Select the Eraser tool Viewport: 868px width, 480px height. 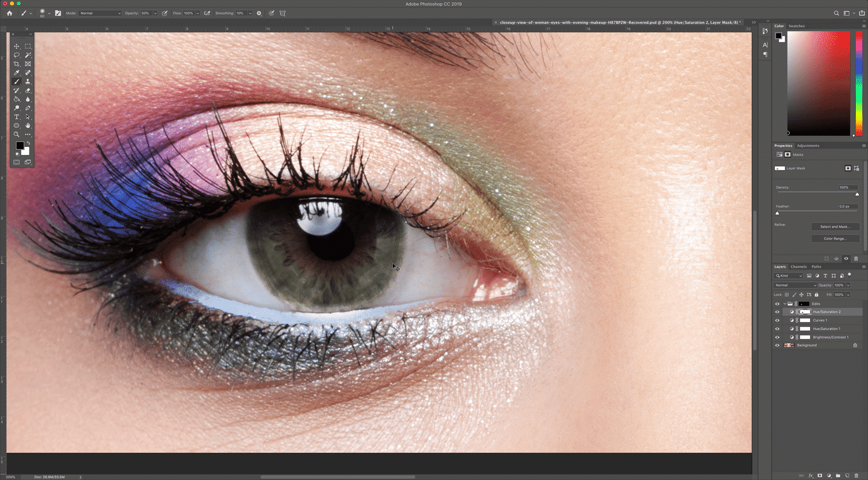click(x=28, y=90)
